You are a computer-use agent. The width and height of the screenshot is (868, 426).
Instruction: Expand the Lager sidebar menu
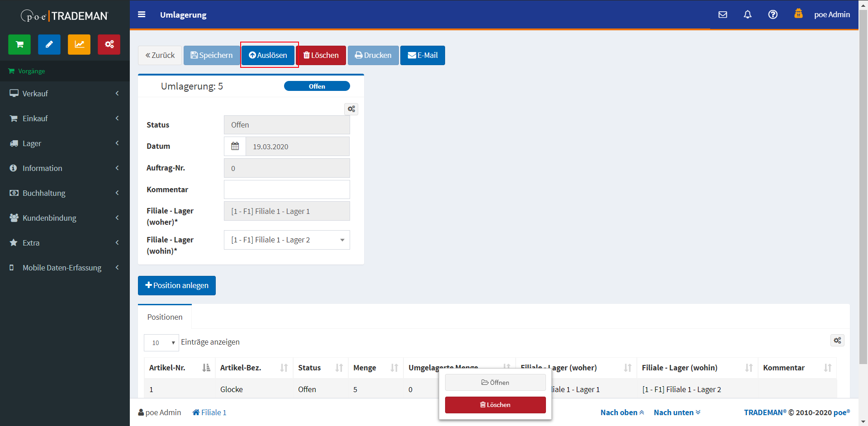pos(65,143)
